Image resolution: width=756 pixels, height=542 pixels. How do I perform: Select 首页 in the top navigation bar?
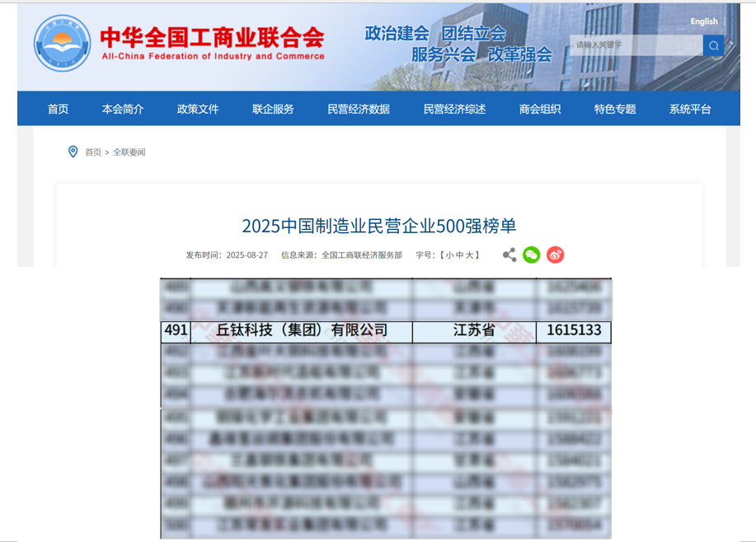[x=57, y=108]
